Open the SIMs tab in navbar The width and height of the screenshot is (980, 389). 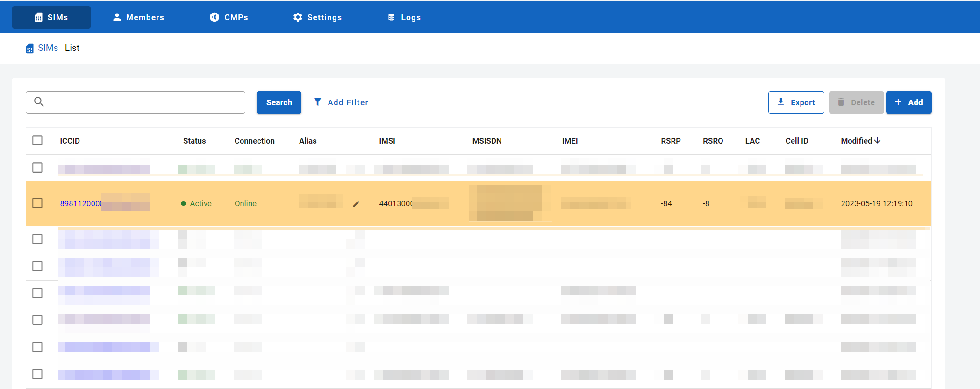point(51,17)
